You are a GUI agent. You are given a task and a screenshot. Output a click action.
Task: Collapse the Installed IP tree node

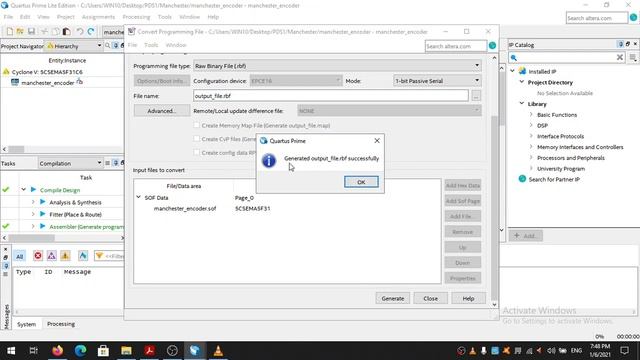pos(513,71)
